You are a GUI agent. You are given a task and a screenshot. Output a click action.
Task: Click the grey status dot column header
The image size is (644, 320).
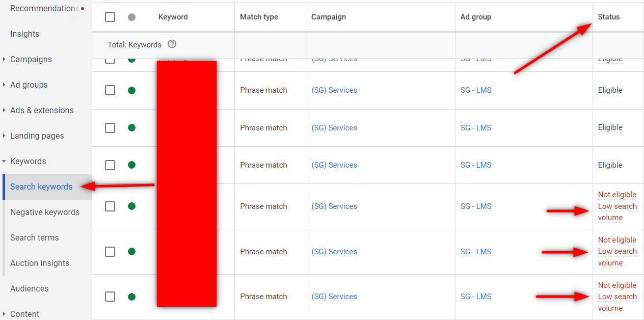(x=131, y=17)
